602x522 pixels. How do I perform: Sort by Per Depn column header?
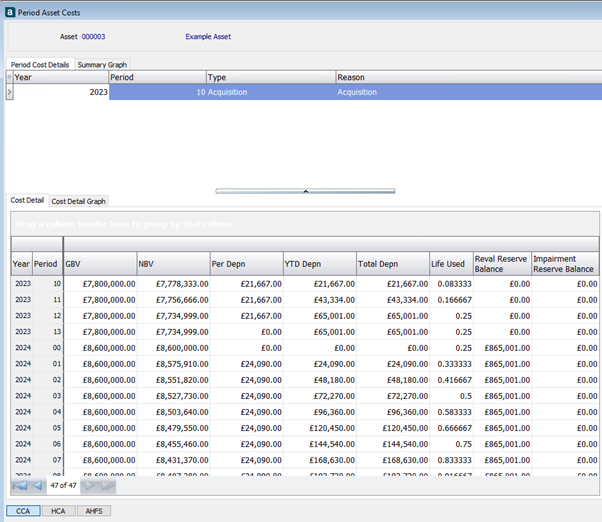(x=247, y=264)
